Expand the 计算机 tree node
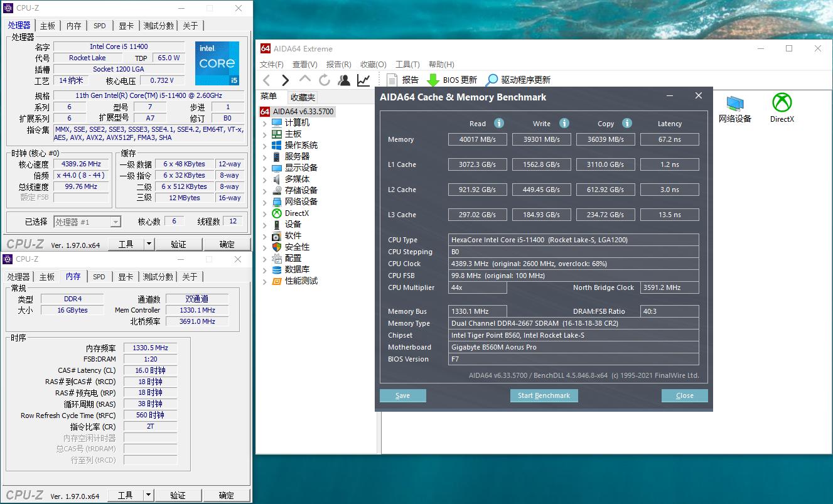Screen dimensions: 833x504 click(265, 123)
